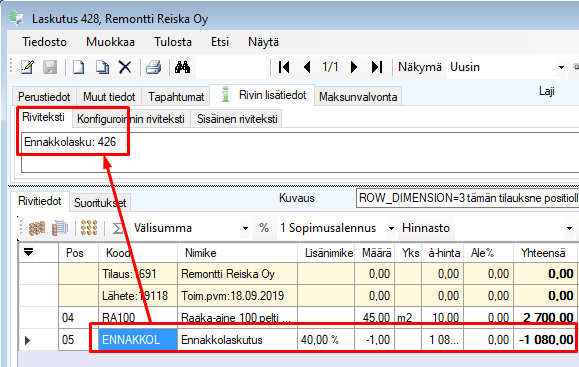Open the Etsi menu
The width and height of the screenshot is (579, 367).
(x=220, y=42)
